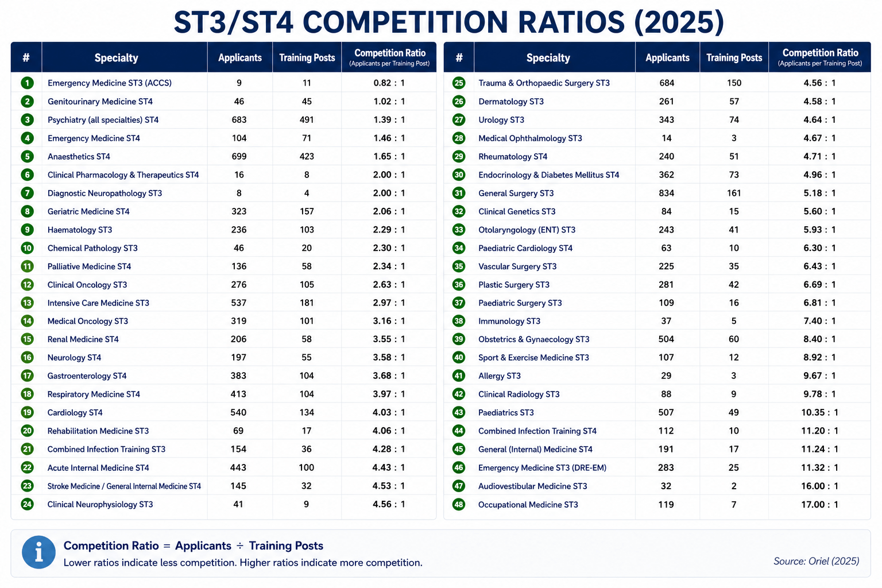
Task: Select Neurology ST4 specialty name
Action: click(x=74, y=358)
